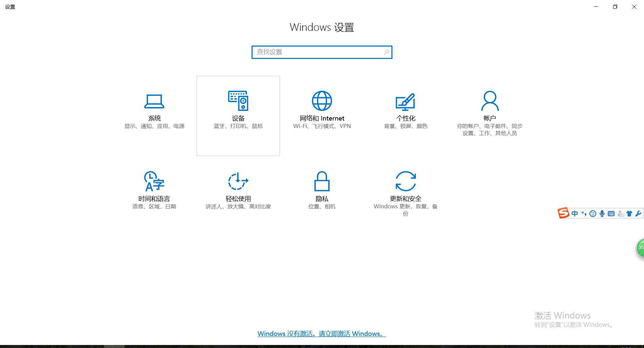This screenshot has height=348, width=644.
Task: Open Sogou emoji picker on input bar
Action: (x=593, y=214)
